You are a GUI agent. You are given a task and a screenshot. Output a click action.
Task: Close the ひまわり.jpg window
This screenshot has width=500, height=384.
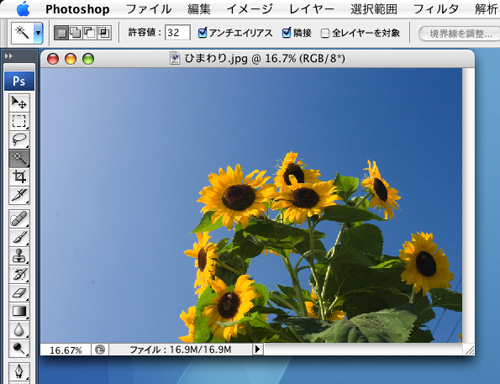53,59
